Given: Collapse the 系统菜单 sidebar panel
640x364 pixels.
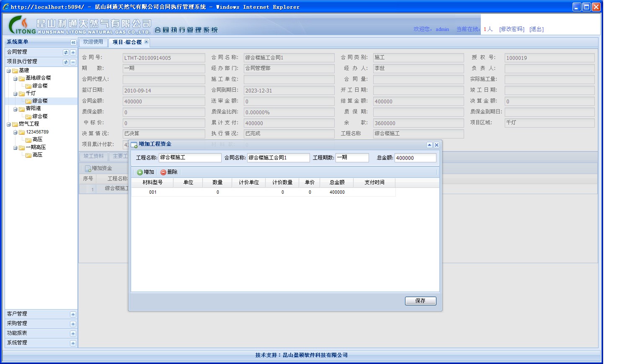Looking at the screenshot, I should 73,42.
